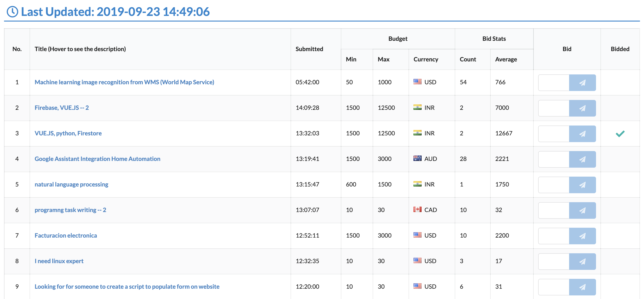Click the clock icon beside Last Updated
This screenshot has width=644, height=299.
pyautogui.click(x=12, y=12)
